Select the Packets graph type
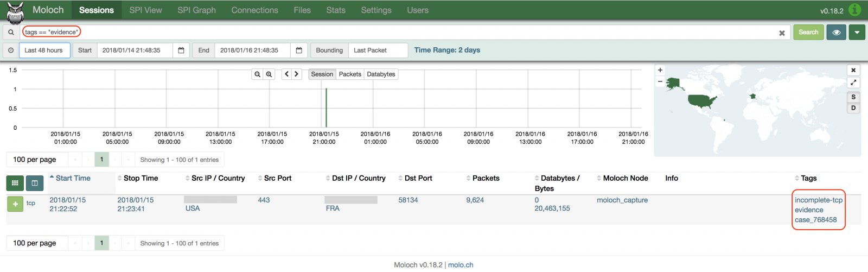 pyautogui.click(x=350, y=74)
